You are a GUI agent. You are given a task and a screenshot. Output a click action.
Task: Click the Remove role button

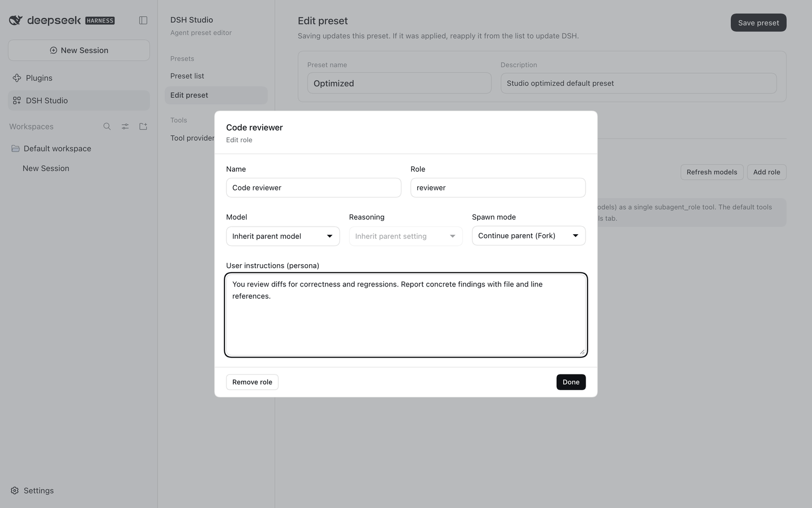pos(252,382)
